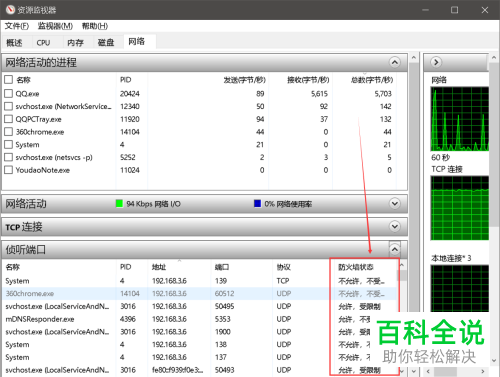
Task: Select the 360chrome.exe listening port row
Action: click(199, 294)
